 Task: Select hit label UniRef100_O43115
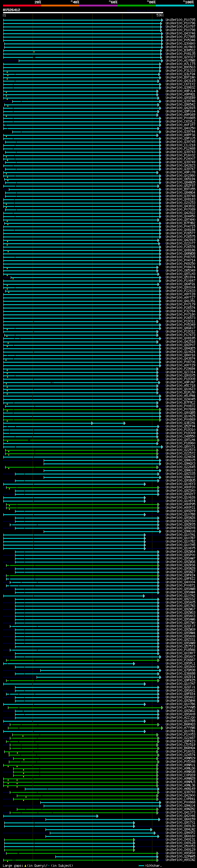pyautogui.click(x=180, y=81)
